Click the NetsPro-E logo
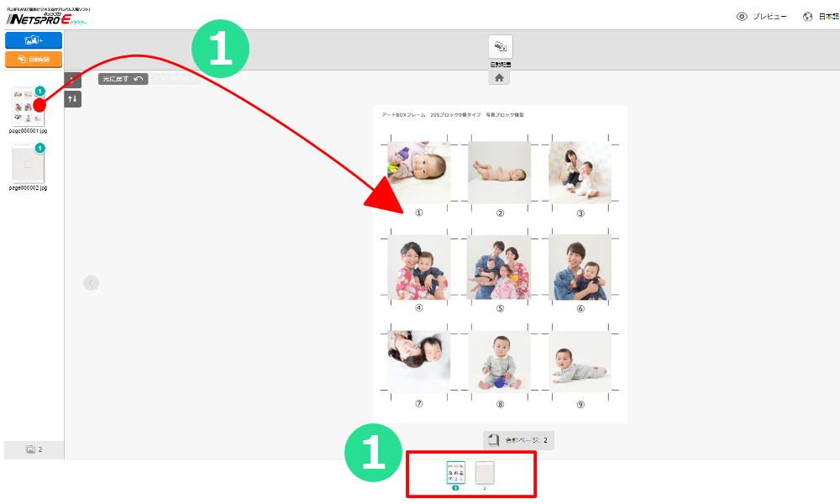Image resolution: width=840 pixels, height=504 pixels. coord(46,18)
